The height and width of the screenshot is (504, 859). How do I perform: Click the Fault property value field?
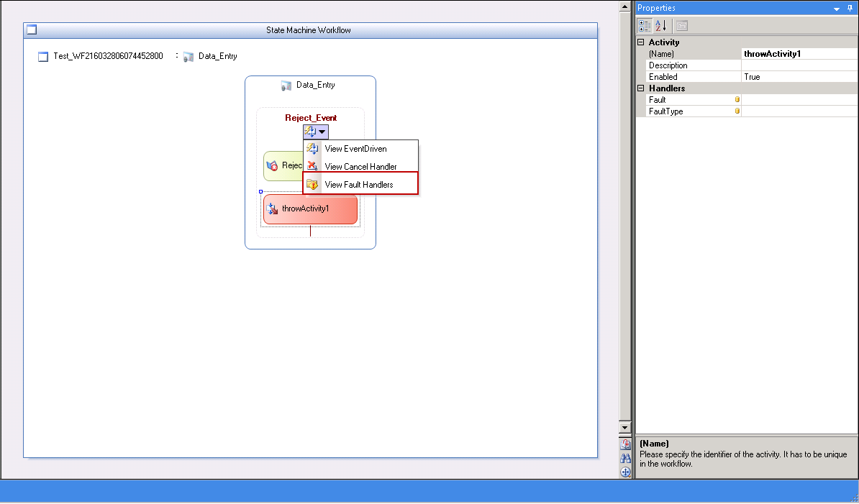(x=799, y=100)
